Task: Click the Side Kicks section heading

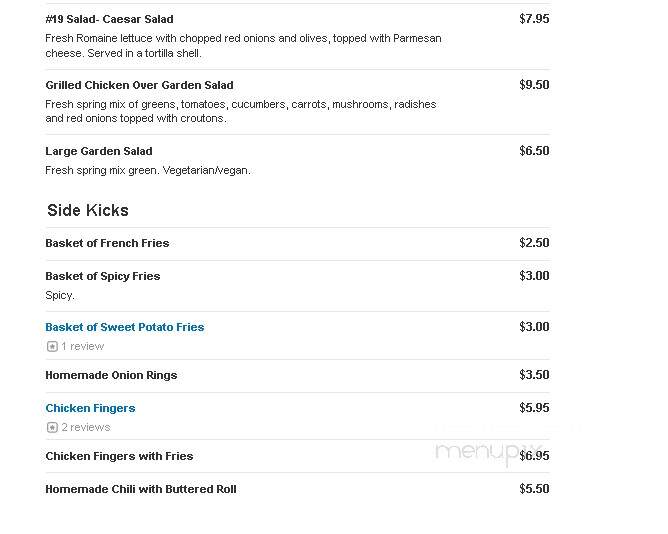Action: 88,211
